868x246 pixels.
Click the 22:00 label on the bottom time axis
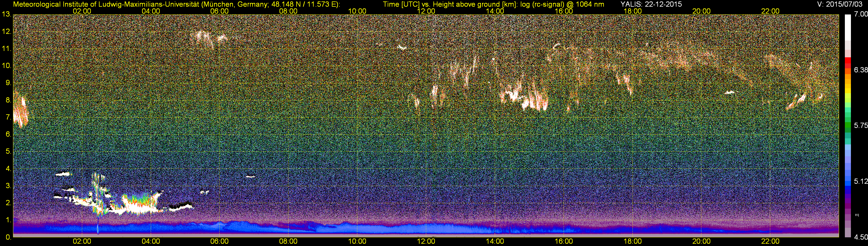770,242
